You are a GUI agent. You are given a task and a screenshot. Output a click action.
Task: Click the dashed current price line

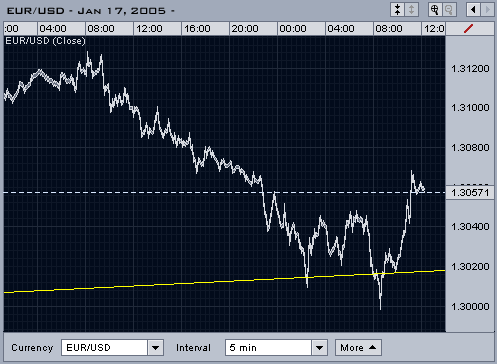(224, 192)
